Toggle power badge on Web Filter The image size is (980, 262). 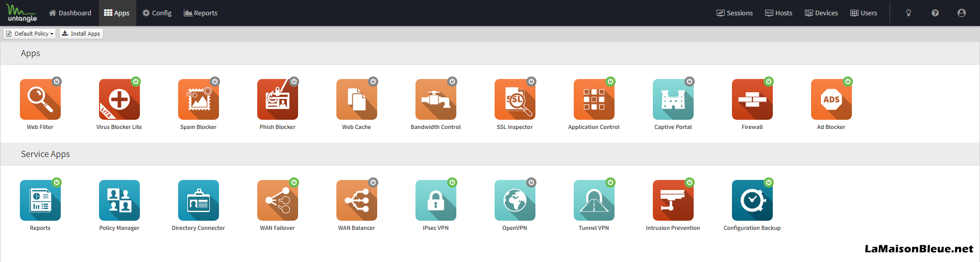57,81
